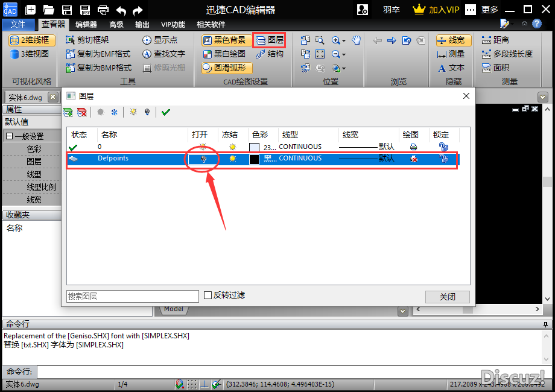The height and width of the screenshot is (392, 555).
Task: Toggle Defpoints layer on/off lightbulb
Action: coord(203,159)
